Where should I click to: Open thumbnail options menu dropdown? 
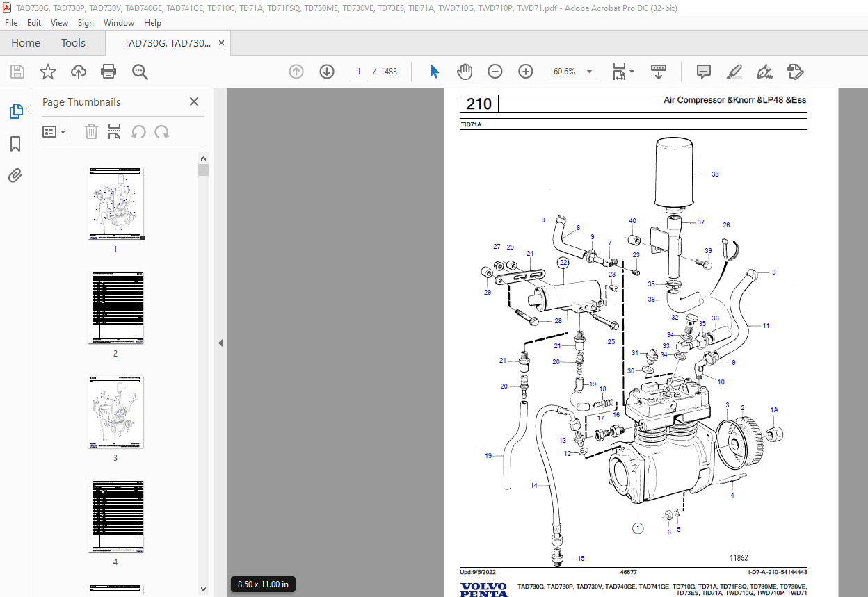tap(54, 131)
